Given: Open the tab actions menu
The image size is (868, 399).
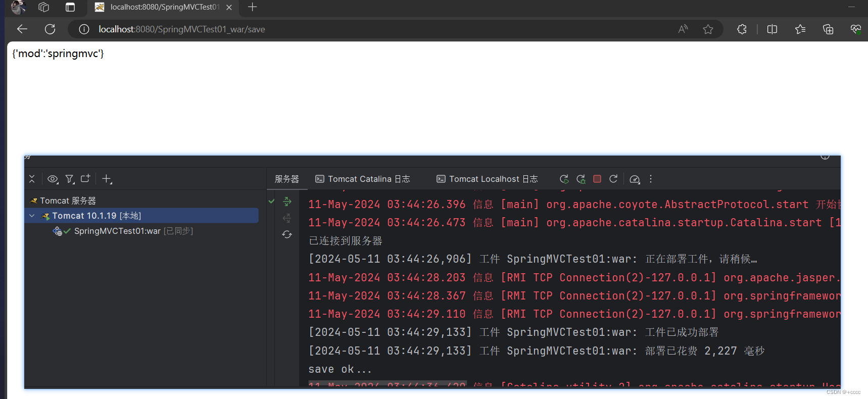Looking at the screenshot, I should (x=70, y=7).
